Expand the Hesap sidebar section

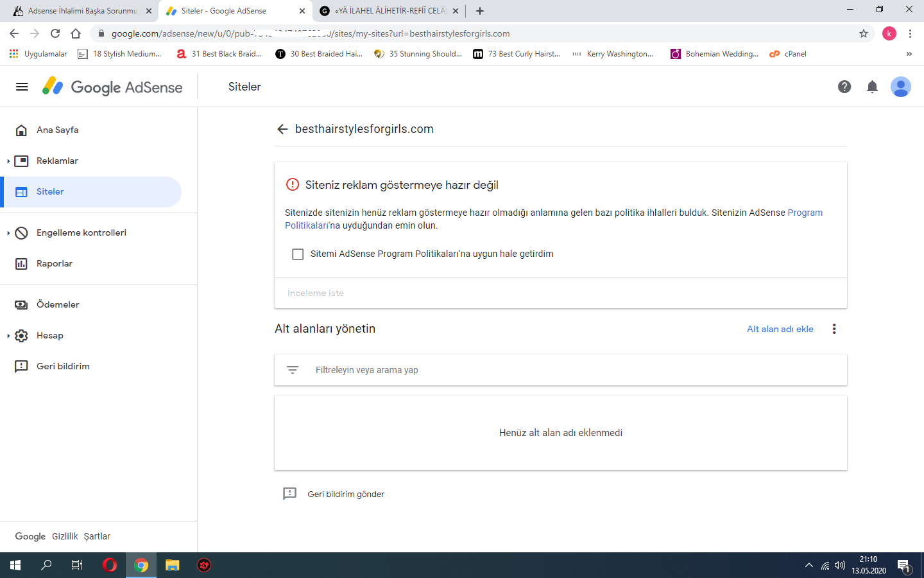point(8,336)
